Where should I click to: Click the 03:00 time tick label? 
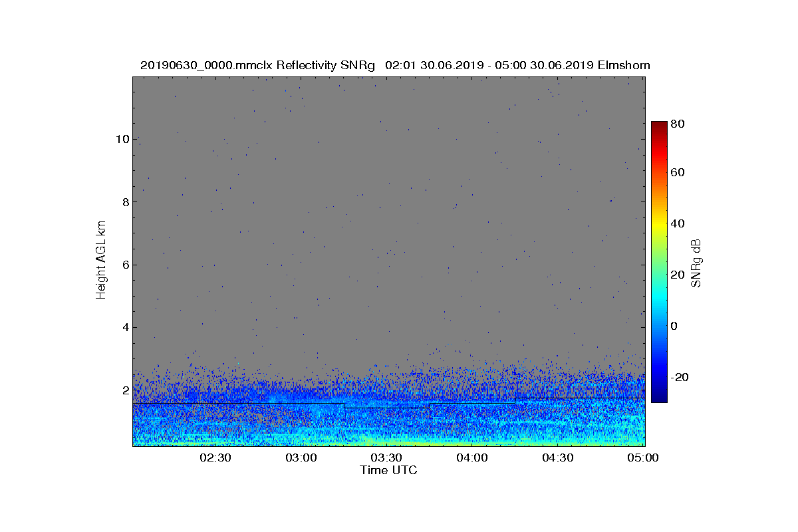301,458
